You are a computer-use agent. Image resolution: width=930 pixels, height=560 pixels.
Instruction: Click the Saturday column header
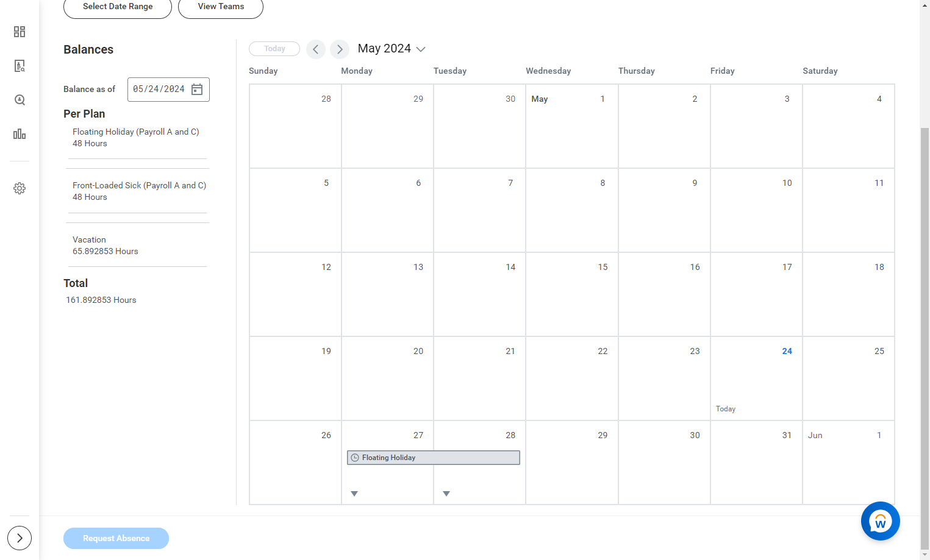click(x=820, y=71)
